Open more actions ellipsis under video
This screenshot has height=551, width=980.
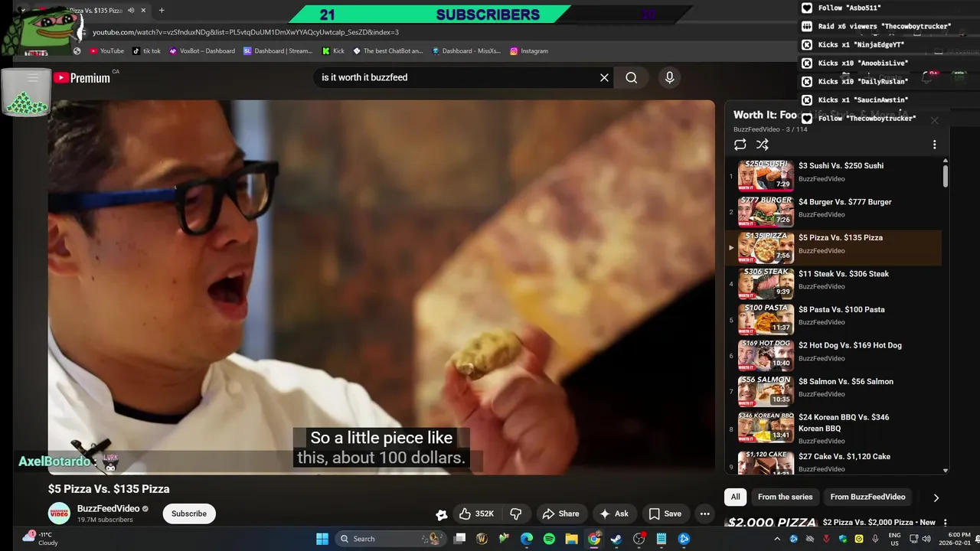[704, 514]
